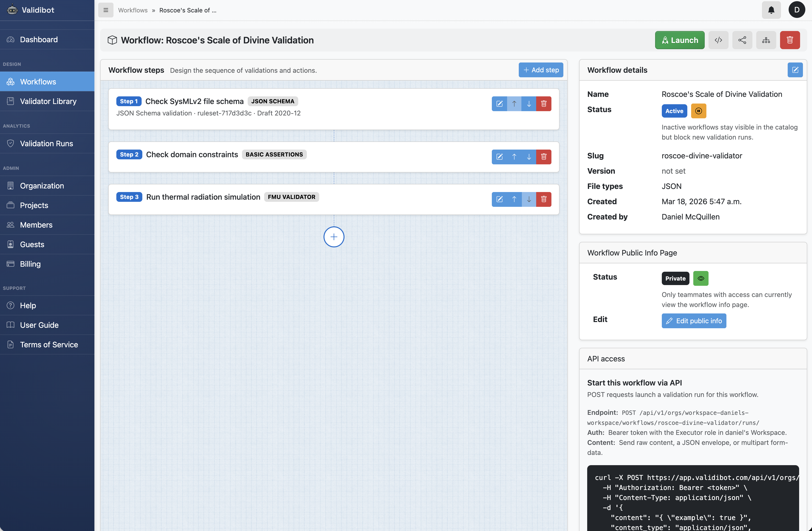Open notifications via the bell icon

point(771,10)
